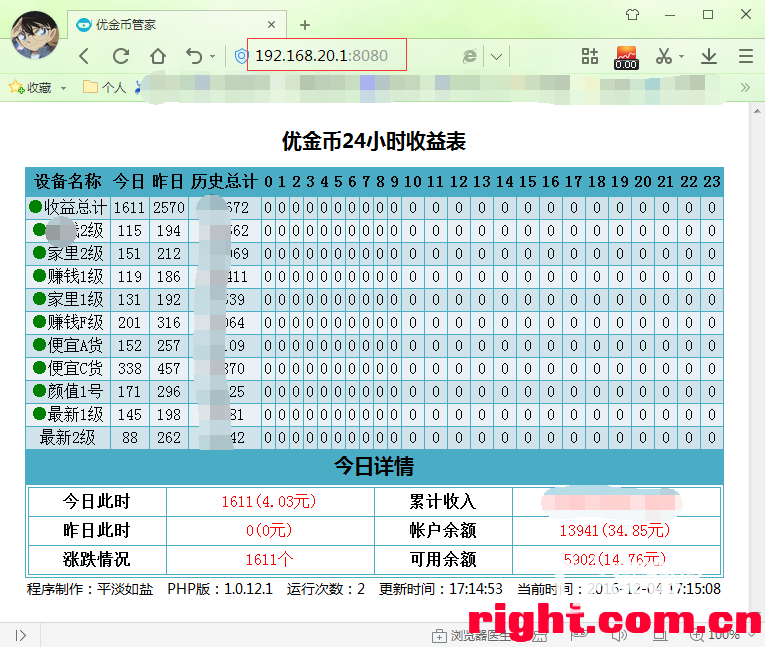Screen dimensions: 765x647
Task: Click the 1611(4.03元) value
Action: (x=269, y=502)
